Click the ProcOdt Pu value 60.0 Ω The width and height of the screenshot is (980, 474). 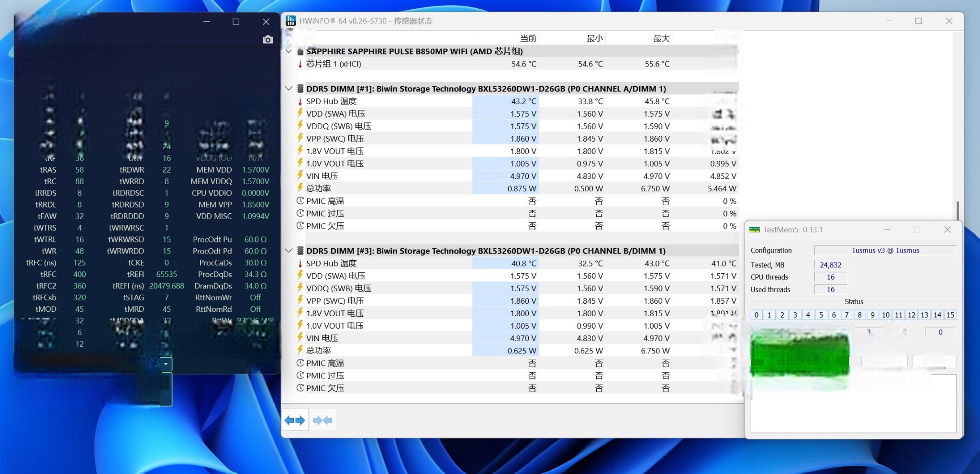pyautogui.click(x=256, y=239)
